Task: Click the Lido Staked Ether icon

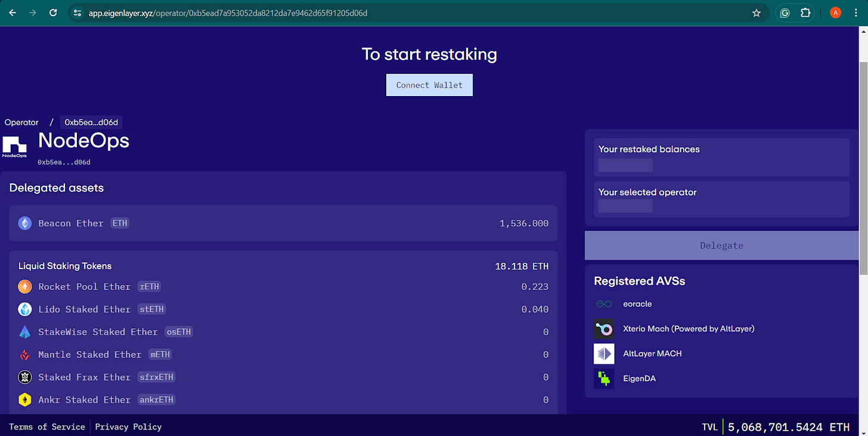Action: (x=24, y=310)
